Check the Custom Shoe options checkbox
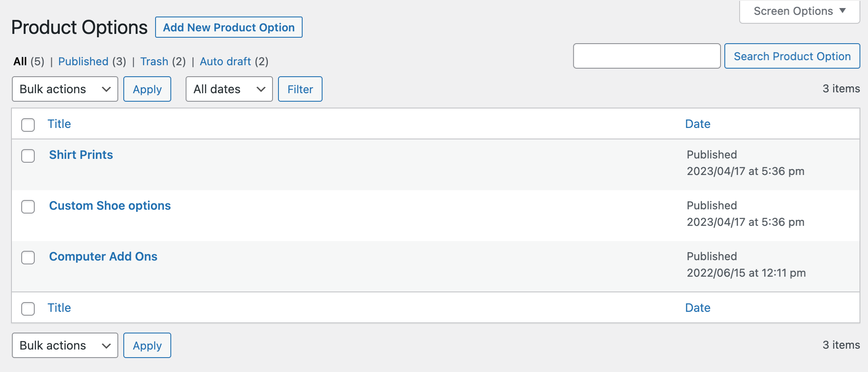868x372 pixels. pos(28,207)
